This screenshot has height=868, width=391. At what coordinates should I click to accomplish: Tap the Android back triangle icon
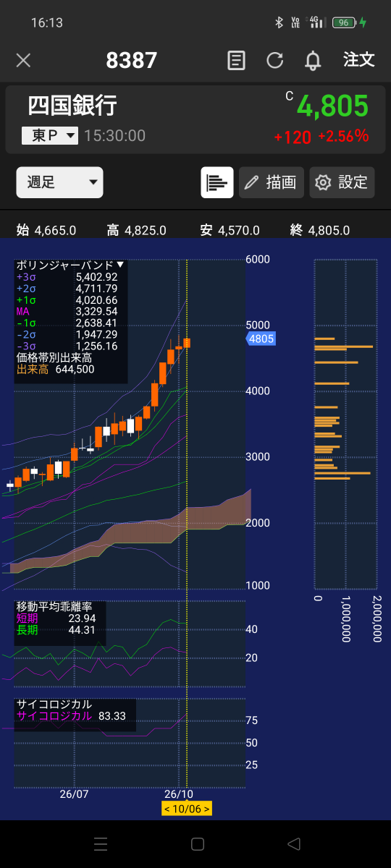tap(293, 844)
